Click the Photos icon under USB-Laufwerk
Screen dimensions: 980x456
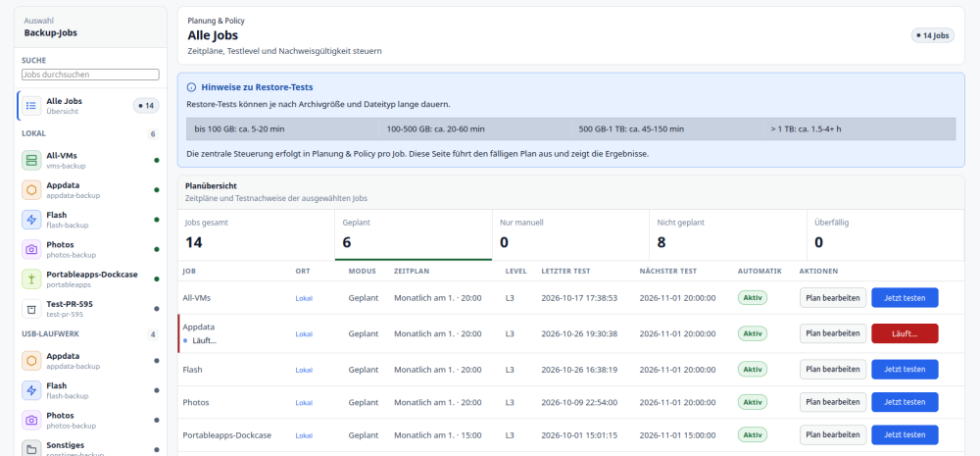pyautogui.click(x=31, y=421)
